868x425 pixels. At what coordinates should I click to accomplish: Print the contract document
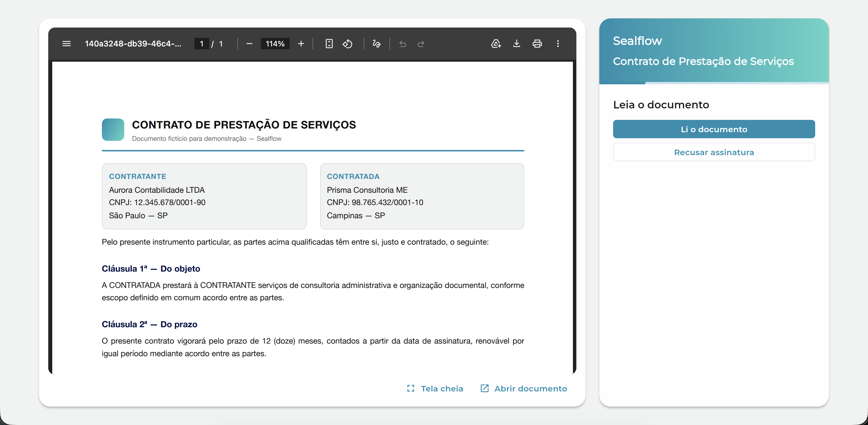(x=537, y=44)
